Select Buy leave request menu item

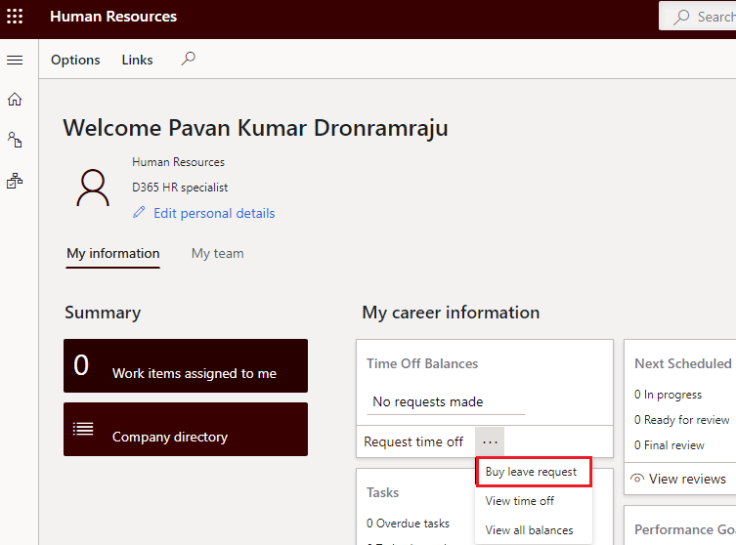(x=531, y=472)
